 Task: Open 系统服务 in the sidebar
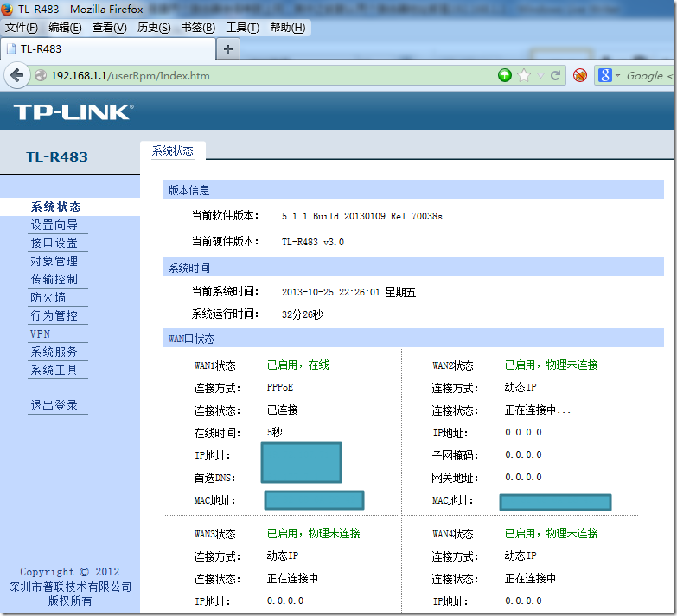[x=54, y=352]
